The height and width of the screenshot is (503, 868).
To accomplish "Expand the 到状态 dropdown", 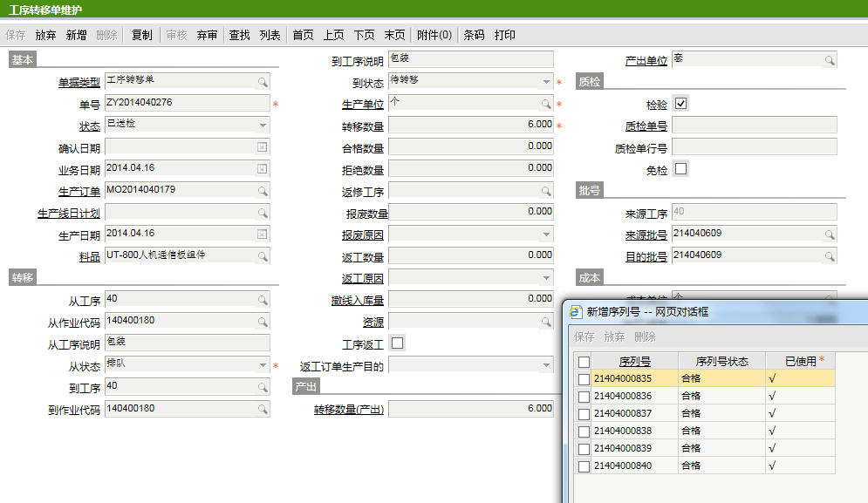I will (545, 82).
